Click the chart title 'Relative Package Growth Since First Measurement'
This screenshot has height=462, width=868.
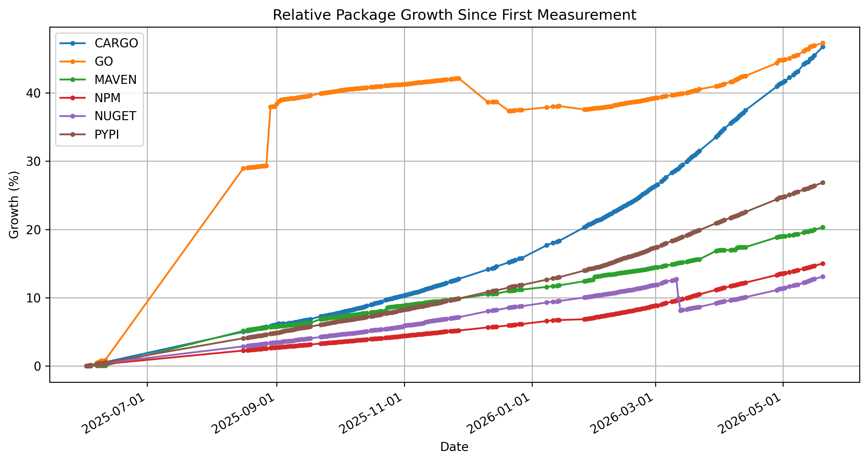click(454, 15)
